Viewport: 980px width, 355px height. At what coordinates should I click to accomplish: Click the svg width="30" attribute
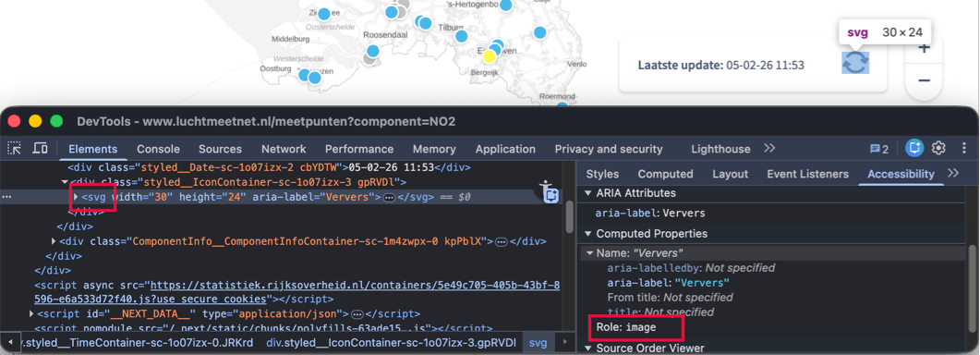tap(143, 197)
